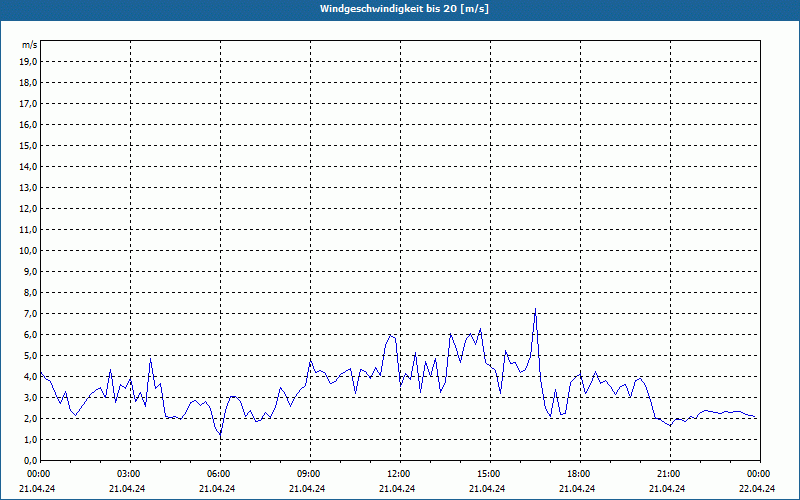Screen dimensions: 800x500
Task: Click the 09:00 time label on x-axis
Action: [310, 474]
